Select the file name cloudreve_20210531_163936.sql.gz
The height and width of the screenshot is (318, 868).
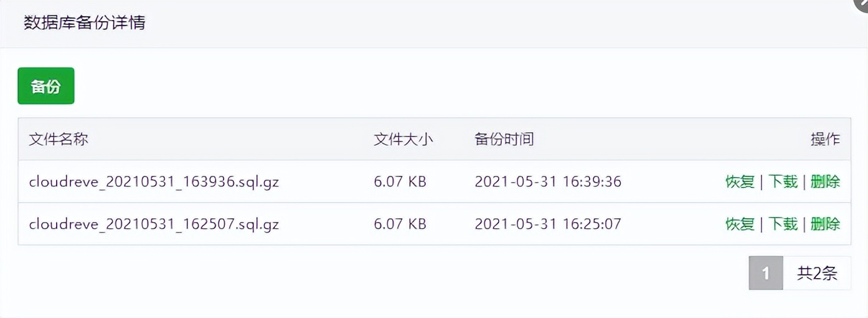point(154,181)
